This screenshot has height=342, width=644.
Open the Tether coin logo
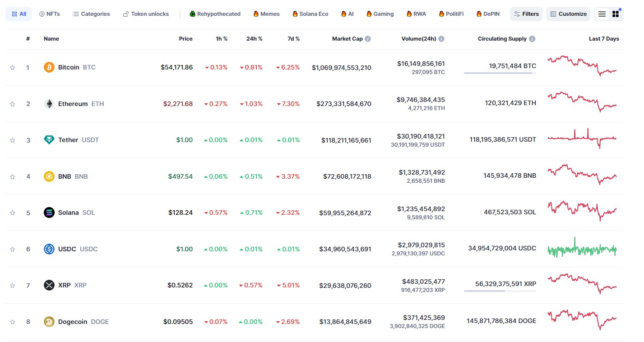tap(49, 140)
